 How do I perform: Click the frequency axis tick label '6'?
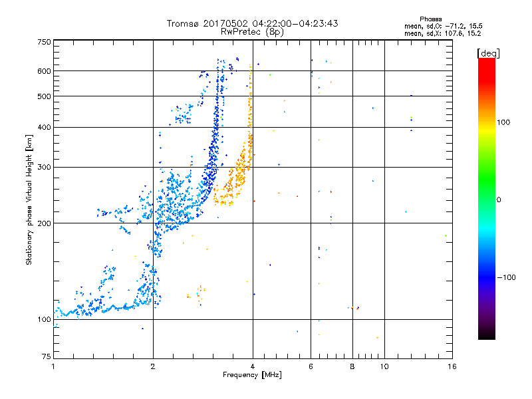[x=311, y=366]
